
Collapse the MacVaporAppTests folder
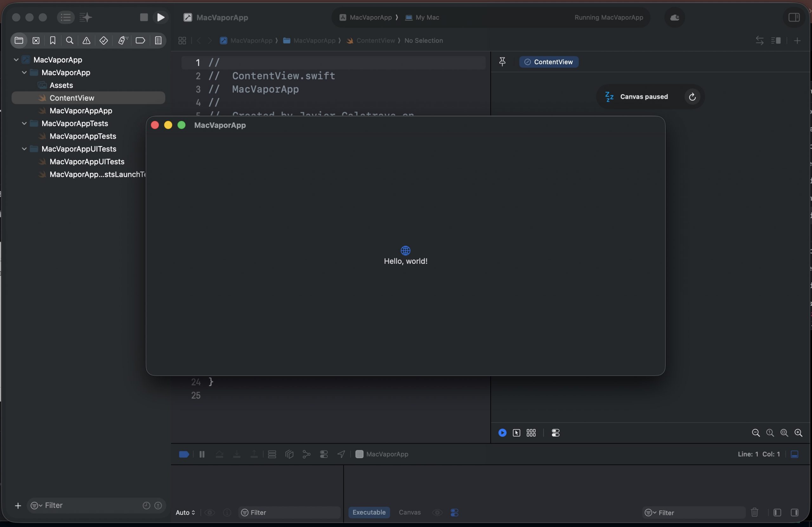click(24, 123)
